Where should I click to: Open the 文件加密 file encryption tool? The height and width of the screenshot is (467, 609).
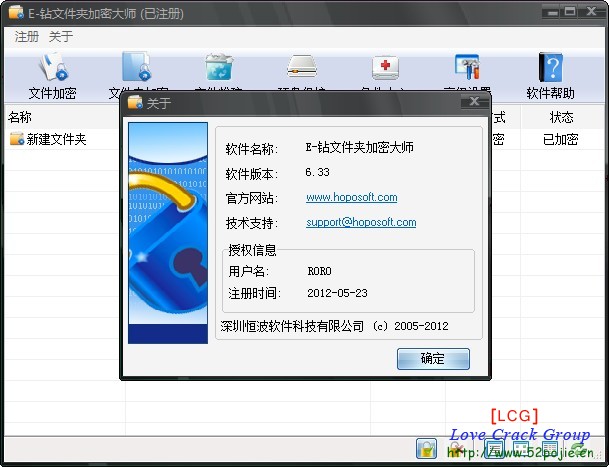(52, 77)
